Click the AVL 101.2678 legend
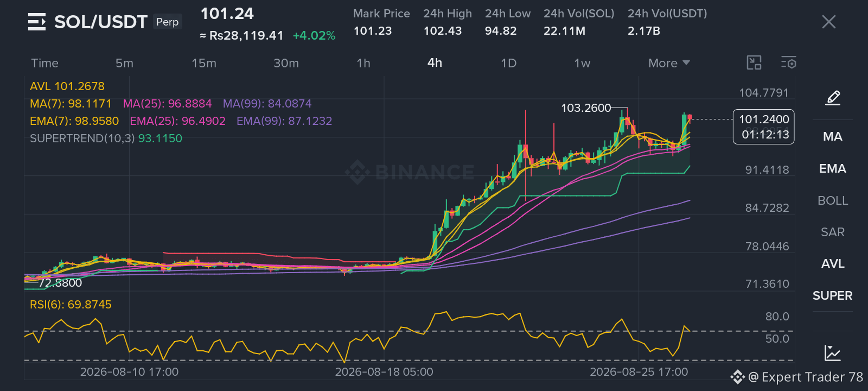The image size is (868, 391). point(67,86)
